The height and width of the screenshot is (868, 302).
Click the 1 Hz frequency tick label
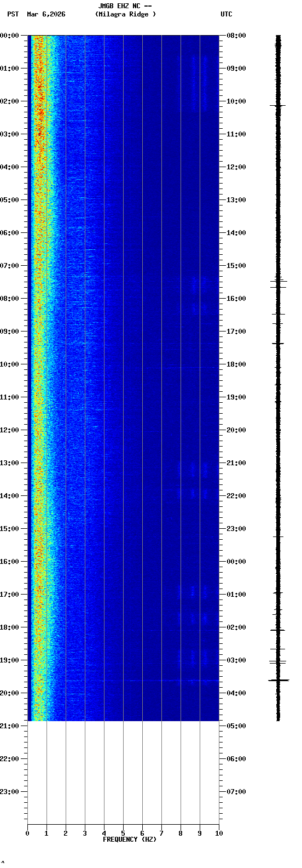pos(47,833)
